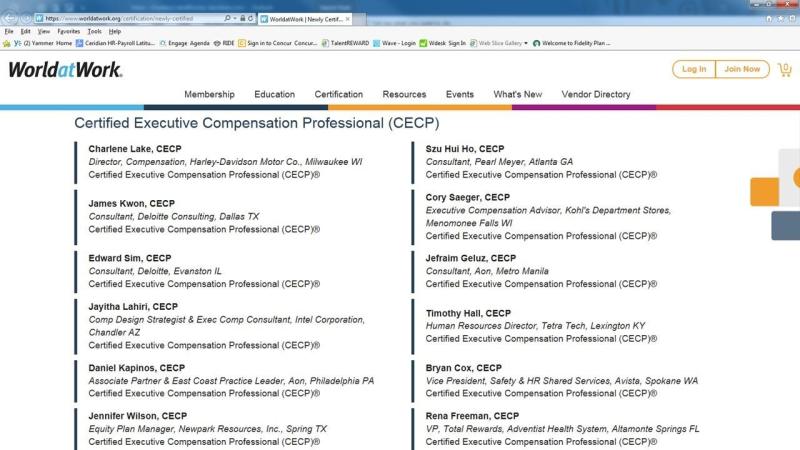Open the Tools menu
The height and width of the screenshot is (450, 800).
coord(94,32)
